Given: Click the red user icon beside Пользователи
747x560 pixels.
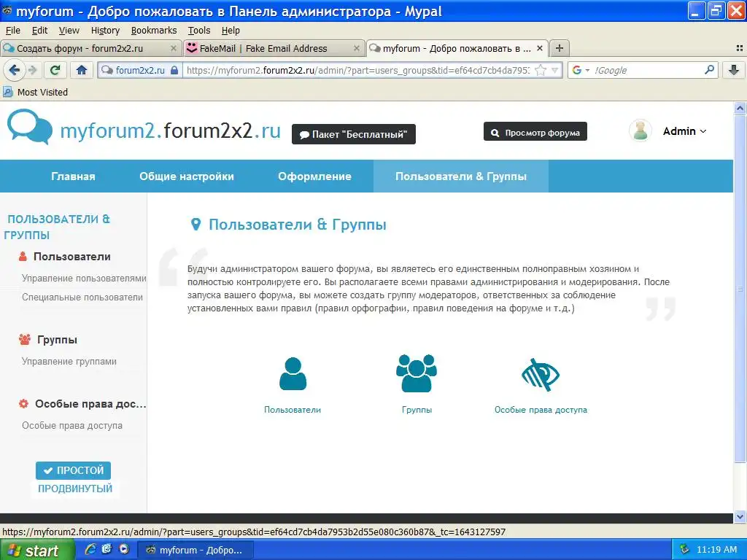Looking at the screenshot, I should (23, 257).
